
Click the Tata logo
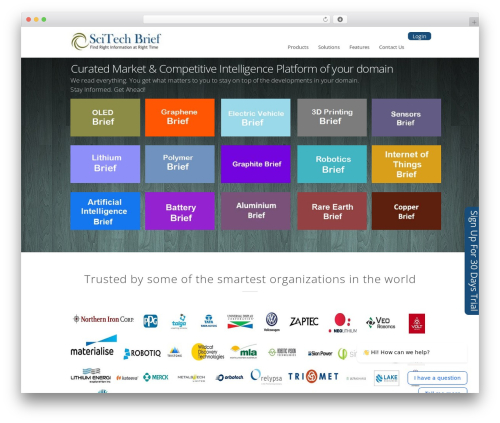[209, 321]
